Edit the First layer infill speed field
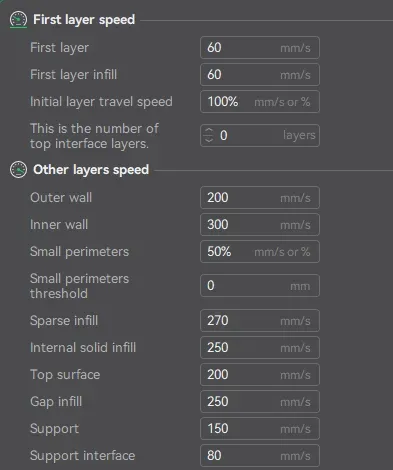393x470 pixels. click(260, 75)
